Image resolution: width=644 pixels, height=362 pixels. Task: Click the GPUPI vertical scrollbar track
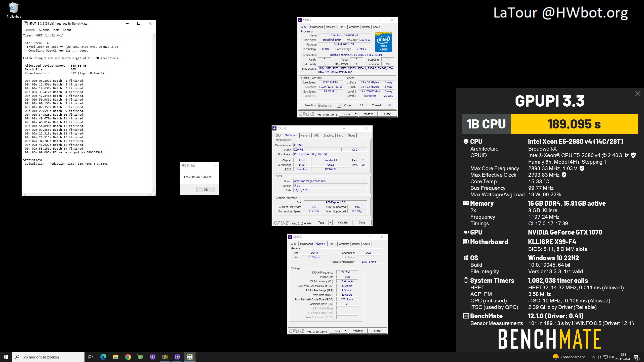[154, 113]
